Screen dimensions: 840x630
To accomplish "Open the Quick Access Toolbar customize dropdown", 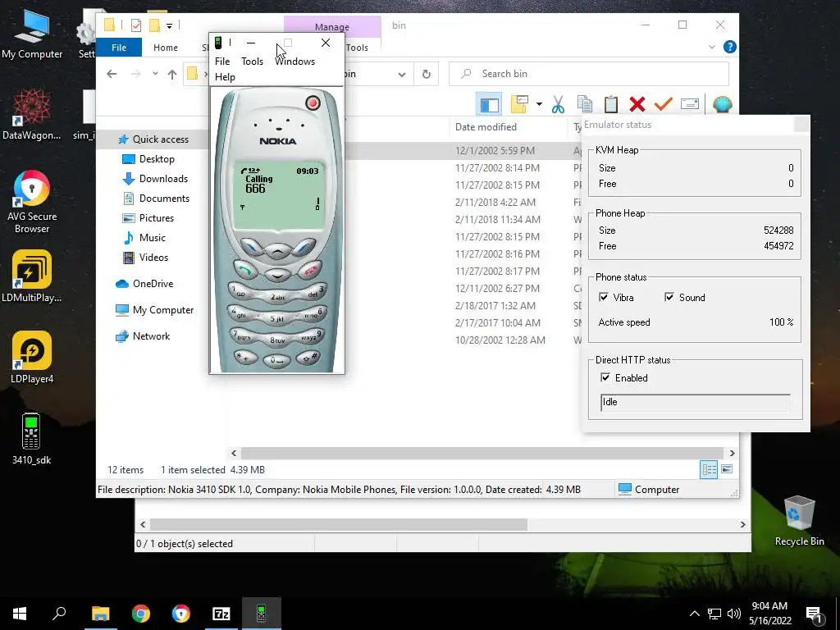I will click(169, 25).
